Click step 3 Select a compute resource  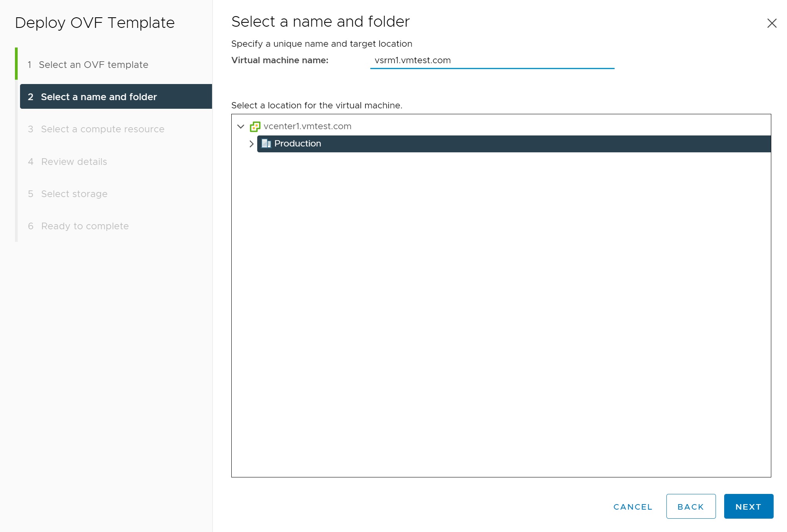(102, 129)
